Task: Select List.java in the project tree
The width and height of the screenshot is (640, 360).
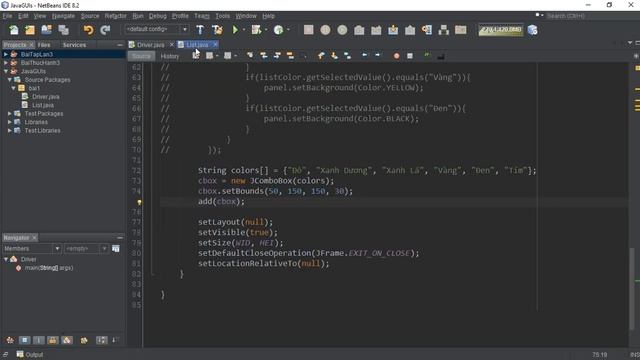Action: click(x=43, y=105)
